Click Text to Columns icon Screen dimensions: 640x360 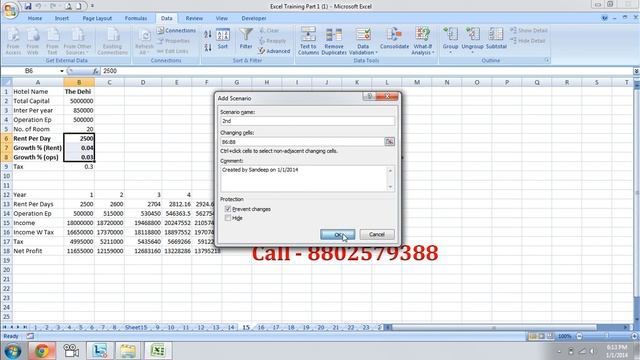[308, 41]
